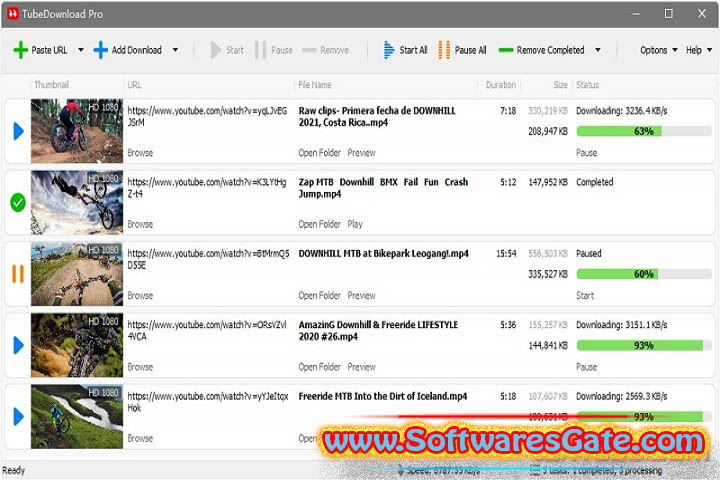
Task: Click Browse in the Bikepark Leogang row
Action: point(140,295)
